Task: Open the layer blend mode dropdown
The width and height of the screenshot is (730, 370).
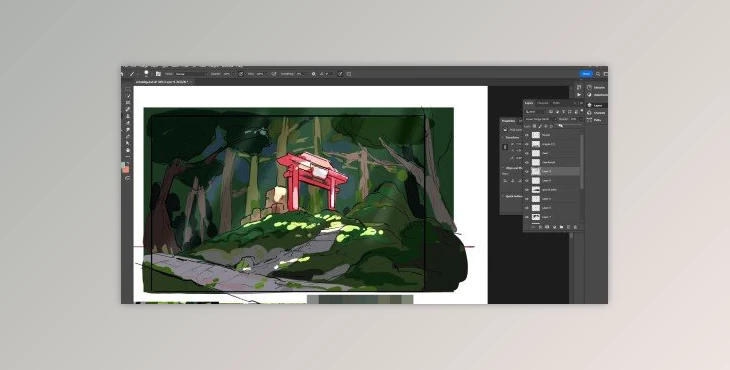Action: click(541, 119)
